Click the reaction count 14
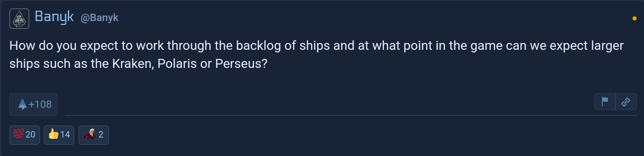The width and height of the screenshot is (644, 156). pyautogui.click(x=65, y=135)
